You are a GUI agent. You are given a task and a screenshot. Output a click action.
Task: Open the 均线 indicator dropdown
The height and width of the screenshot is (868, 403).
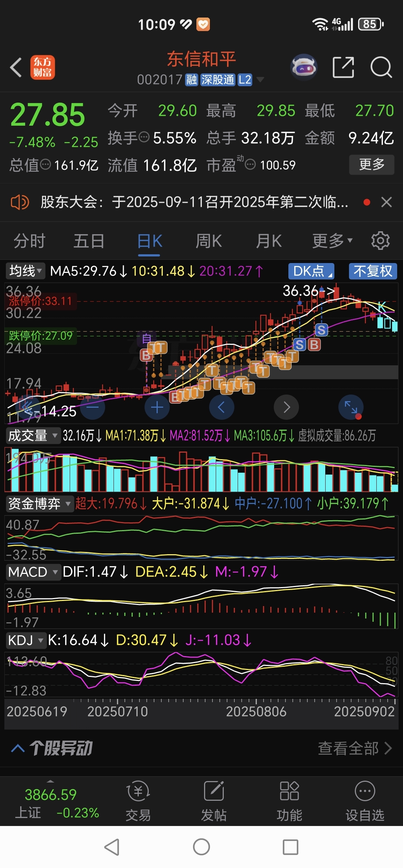tap(26, 271)
